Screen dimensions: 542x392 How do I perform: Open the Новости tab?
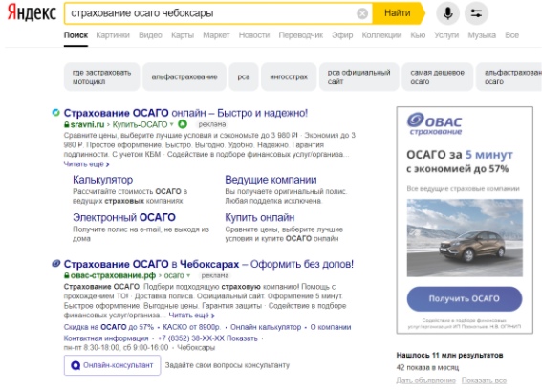(254, 35)
